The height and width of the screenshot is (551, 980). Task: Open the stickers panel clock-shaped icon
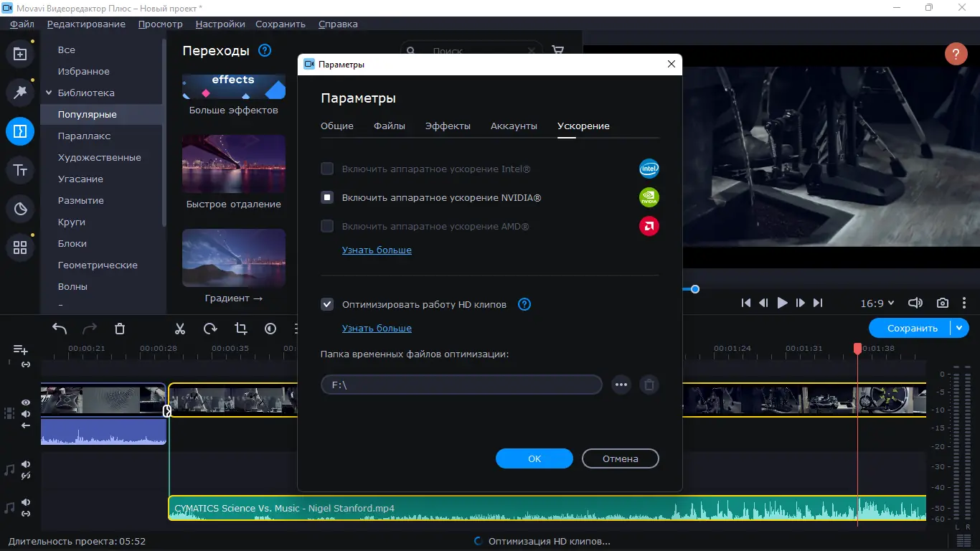(20, 209)
